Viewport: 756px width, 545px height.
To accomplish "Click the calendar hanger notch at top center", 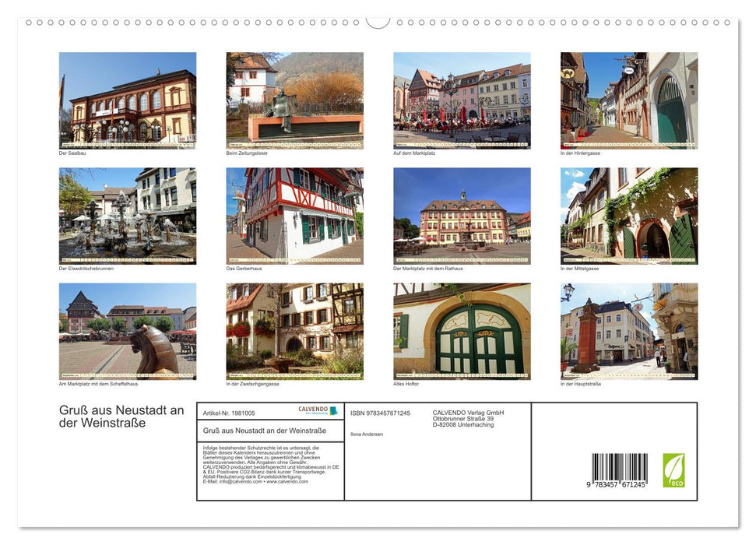I will pyautogui.click(x=378, y=23).
